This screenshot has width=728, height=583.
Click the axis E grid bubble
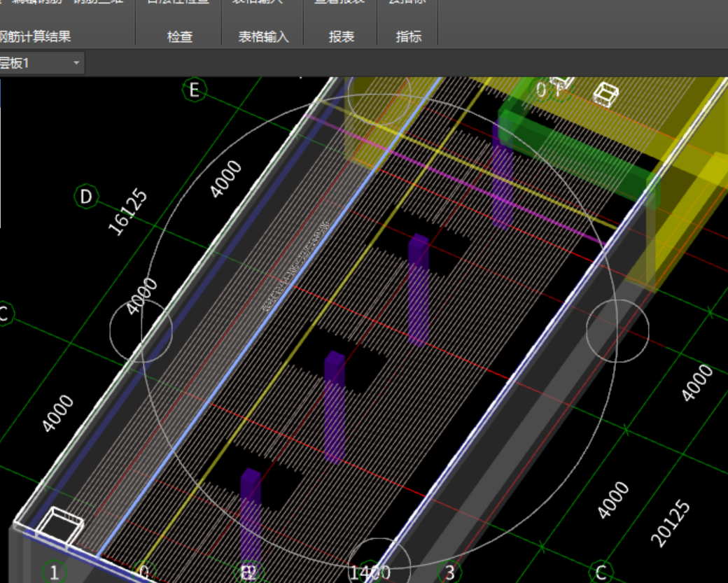pyautogui.click(x=195, y=90)
